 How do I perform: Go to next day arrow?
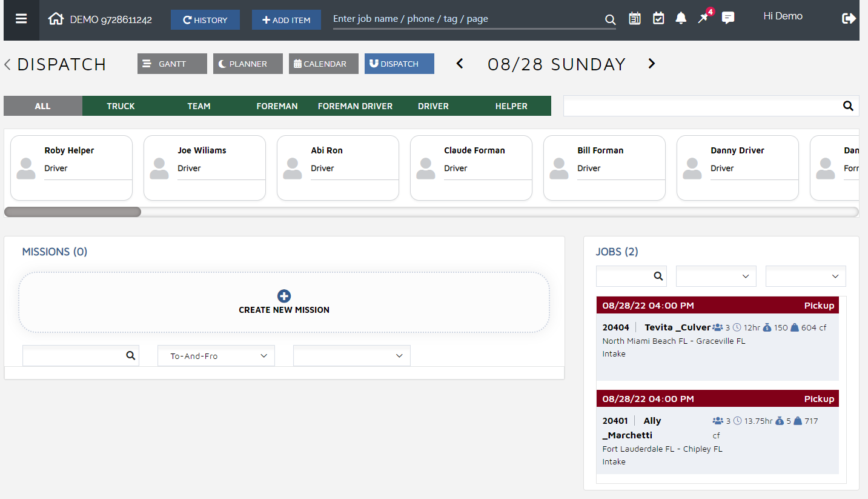pyautogui.click(x=652, y=64)
